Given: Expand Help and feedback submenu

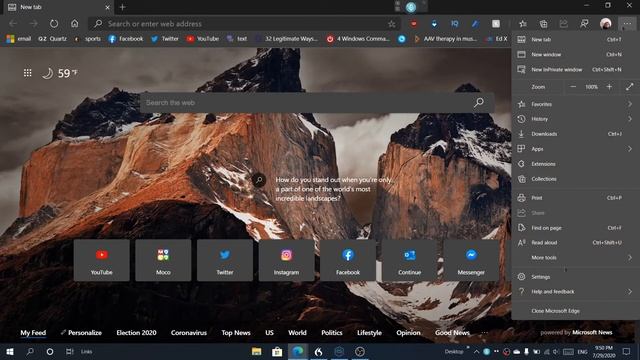Looking at the screenshot, I should (x=576, y=291).
